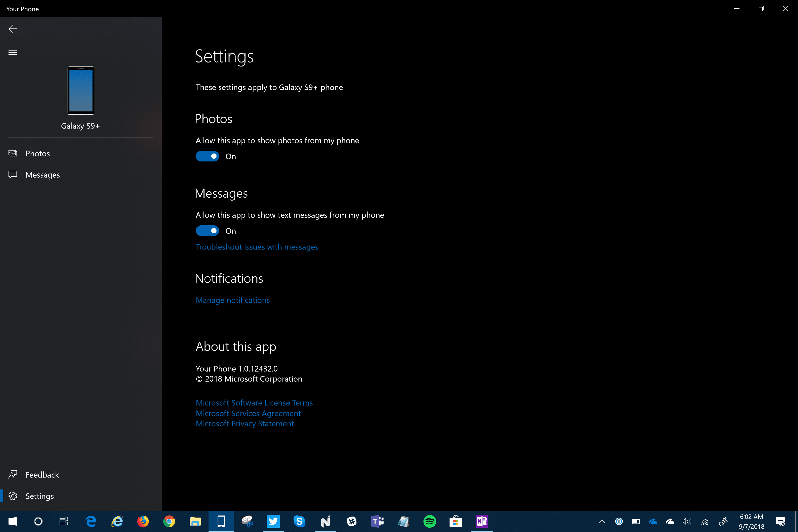Open Messages in the sidebar
The height and width of the screenshot is (532, 798).
(x=42, y=175)
